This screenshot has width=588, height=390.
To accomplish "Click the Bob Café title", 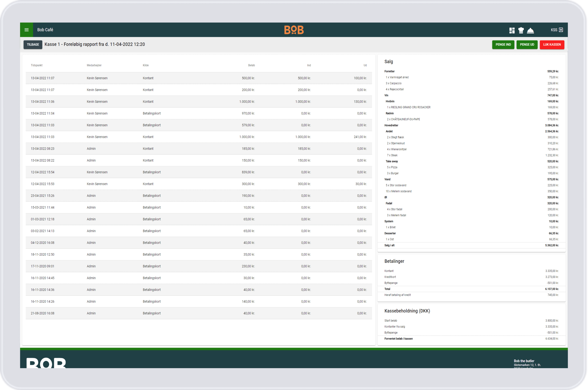I will [45, 30].
